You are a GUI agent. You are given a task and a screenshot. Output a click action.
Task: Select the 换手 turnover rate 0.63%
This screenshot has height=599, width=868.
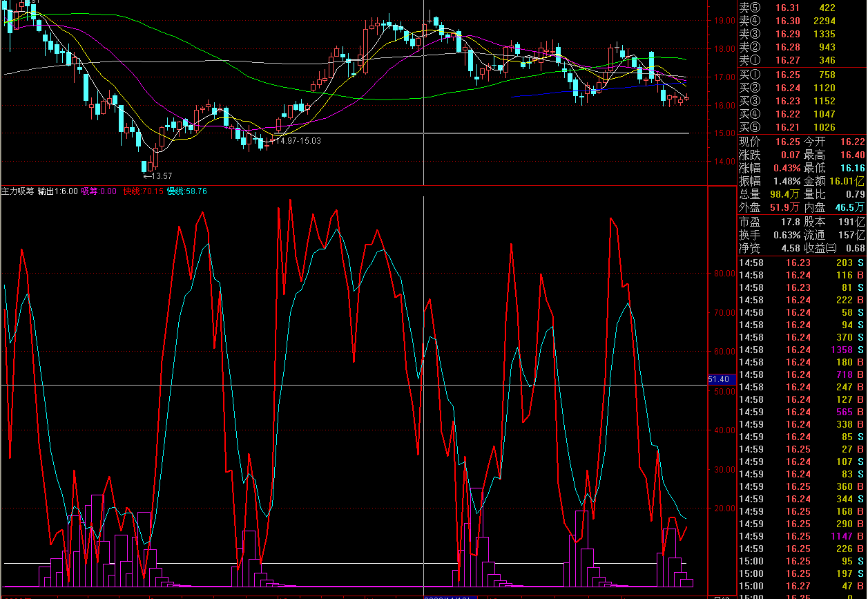(787, 236)
